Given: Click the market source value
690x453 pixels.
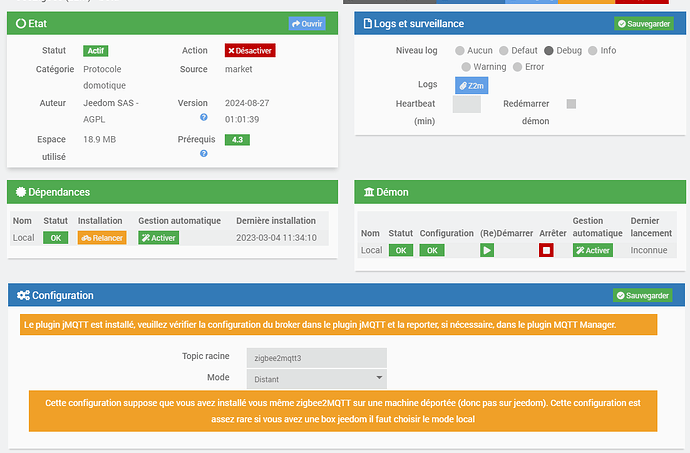Looking at the screenshot, I should pyautogui.click(x=239, y=69).
